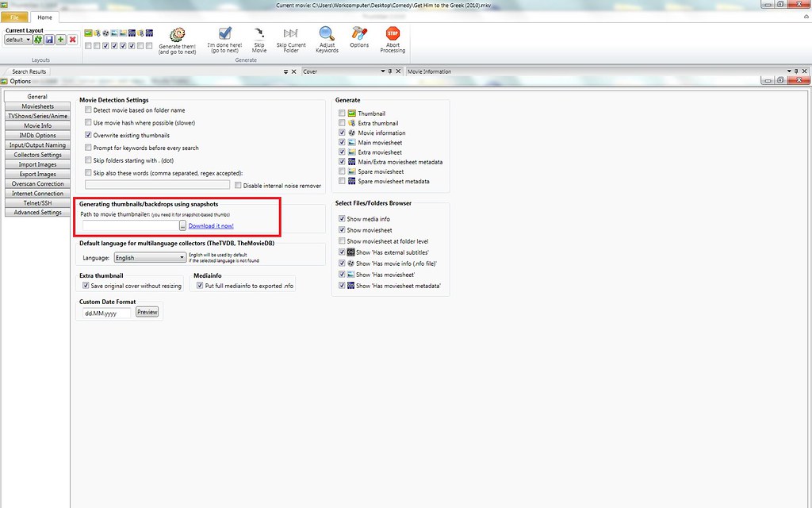This screenshot has height=508, width=812.
Task: Open the Telnet/SSH tab
Action: tap(37, 203)
